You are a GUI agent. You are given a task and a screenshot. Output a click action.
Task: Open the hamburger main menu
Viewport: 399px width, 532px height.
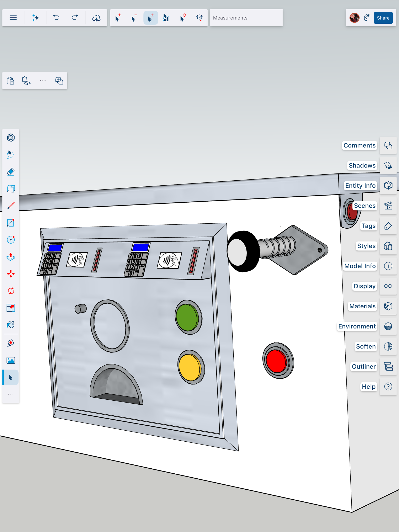tap(13, 18)
